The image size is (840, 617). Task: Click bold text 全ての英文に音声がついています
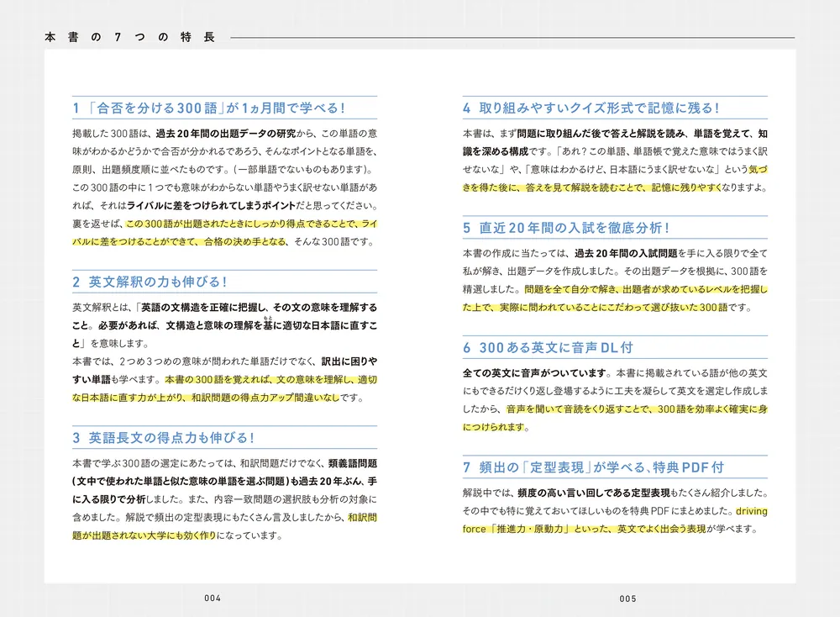point(535,373)
